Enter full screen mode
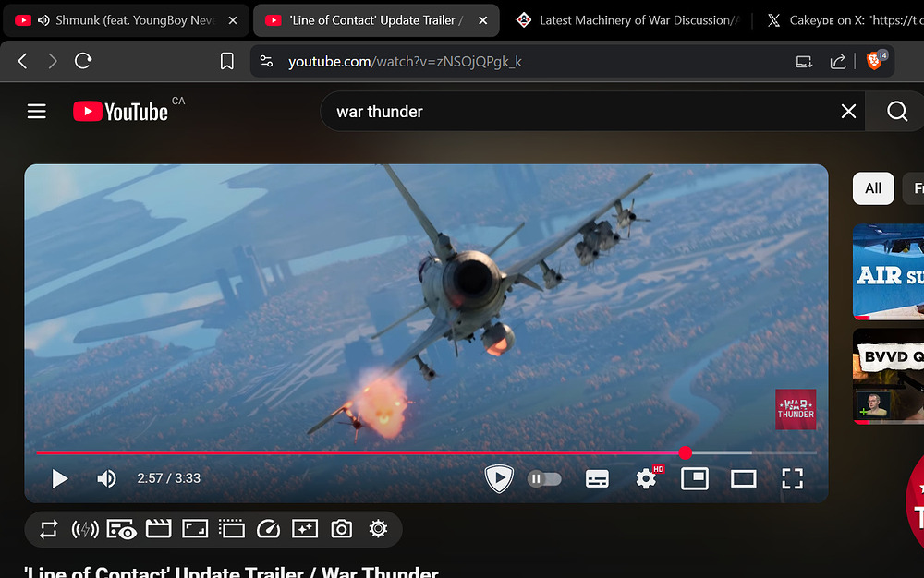924x578 pixels. tap(792, 478)
